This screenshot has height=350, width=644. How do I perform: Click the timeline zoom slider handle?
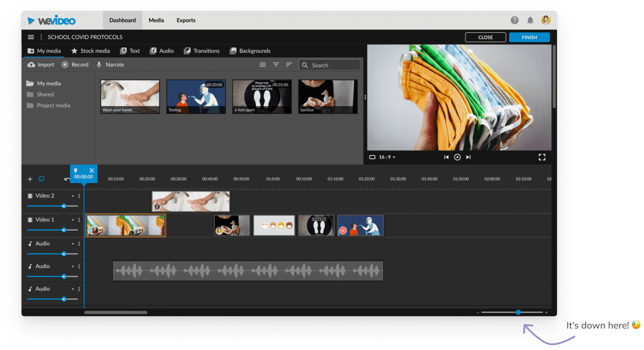pos(518,312)
